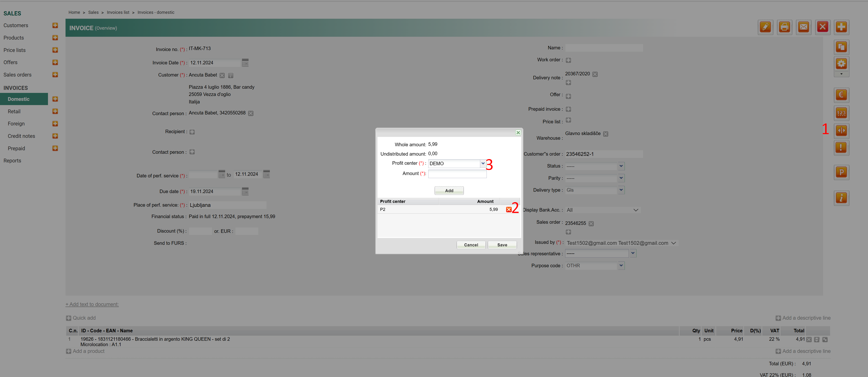This screenshot has height=377, width=868.
Task: Open the orange info icon
Action: pyautogui.click(x=841, y=198)
